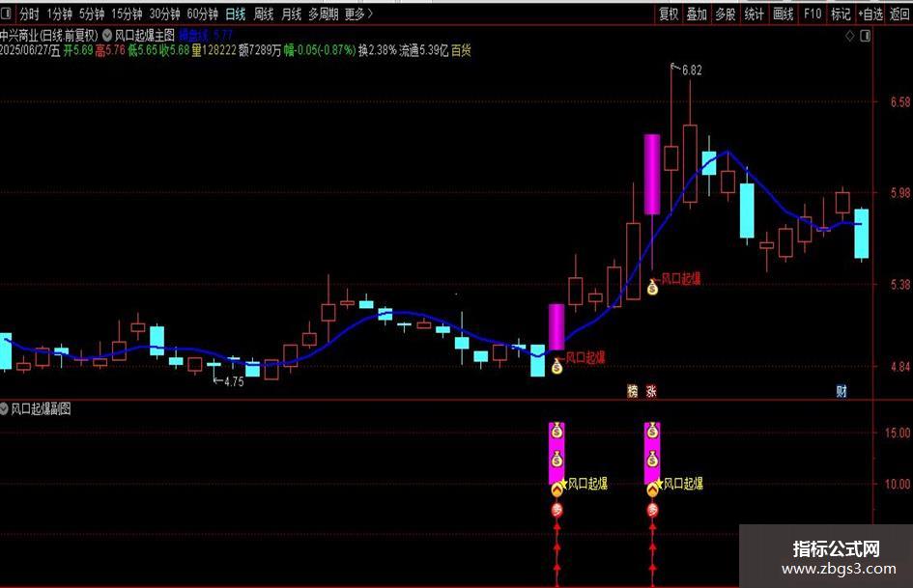Click the lower 风口起爆 label on main chart
Viewport: 913px width, 588px height.
tap(585, 357)
